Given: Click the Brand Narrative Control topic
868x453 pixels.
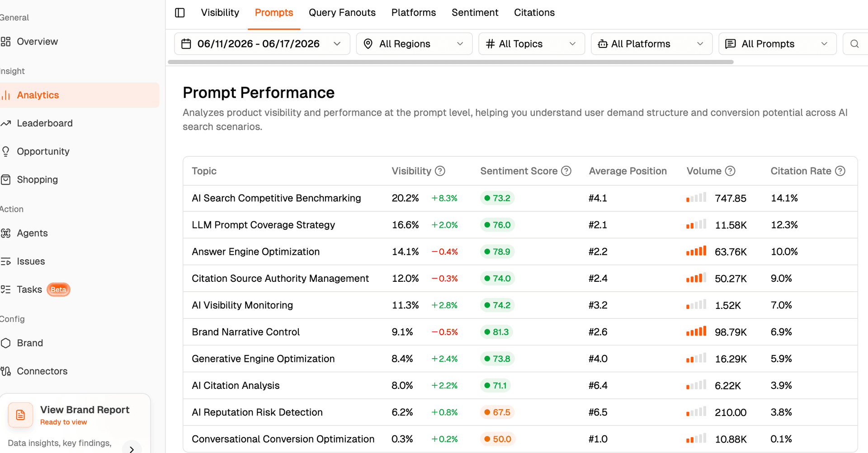Looking at the screenshot, I should (x=245, y=332).
